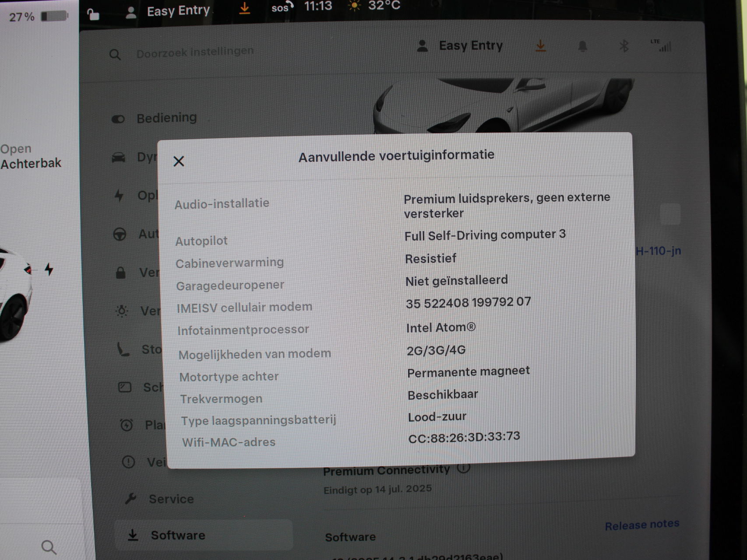Tap the SOS indicator in status bar
Viewport: 747px width, 560px height.
click(282, 7)
